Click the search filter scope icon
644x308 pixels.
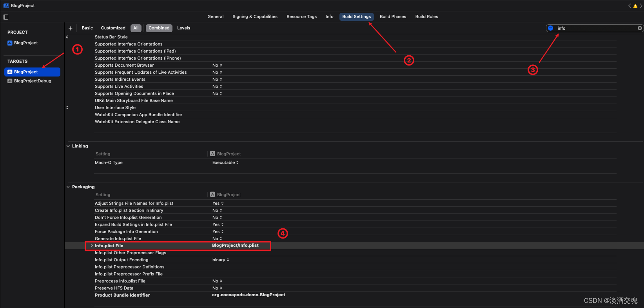click(550, 28)
